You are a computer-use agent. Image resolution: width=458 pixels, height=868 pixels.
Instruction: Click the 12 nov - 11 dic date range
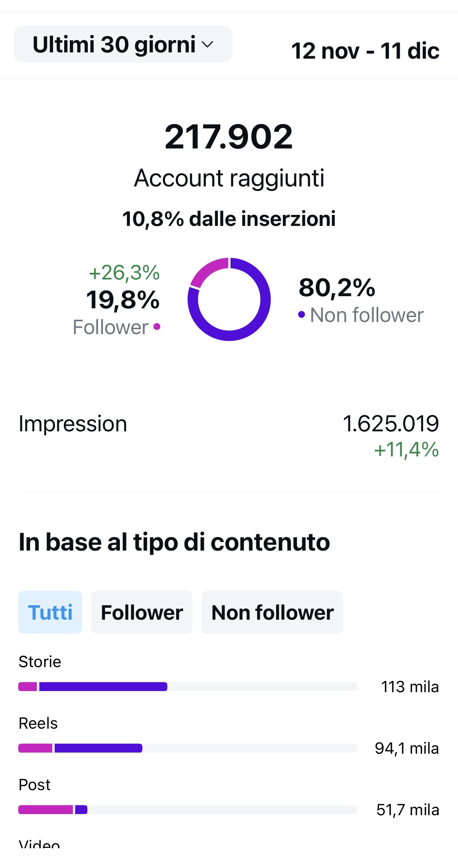click(x=365, y=51)
